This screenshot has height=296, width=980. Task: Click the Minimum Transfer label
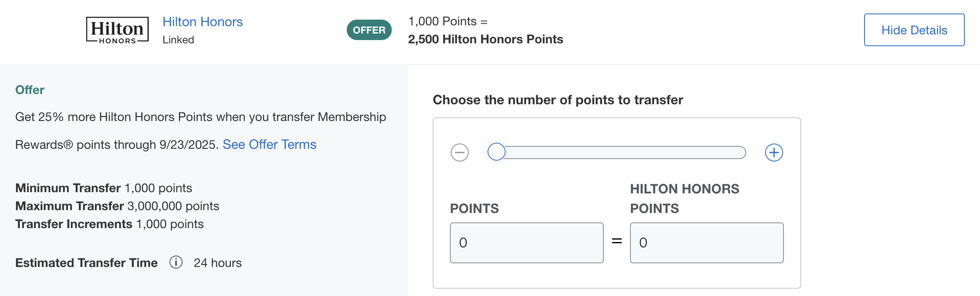coord(68,188)
